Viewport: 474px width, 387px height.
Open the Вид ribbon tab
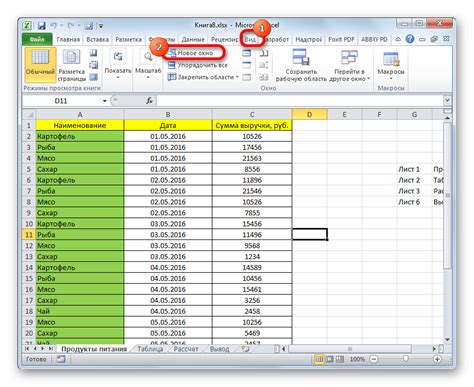tap(250, 39)
